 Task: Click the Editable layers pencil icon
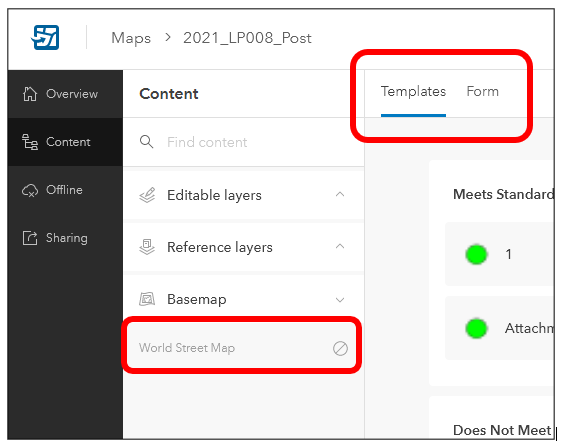(147, 195)
